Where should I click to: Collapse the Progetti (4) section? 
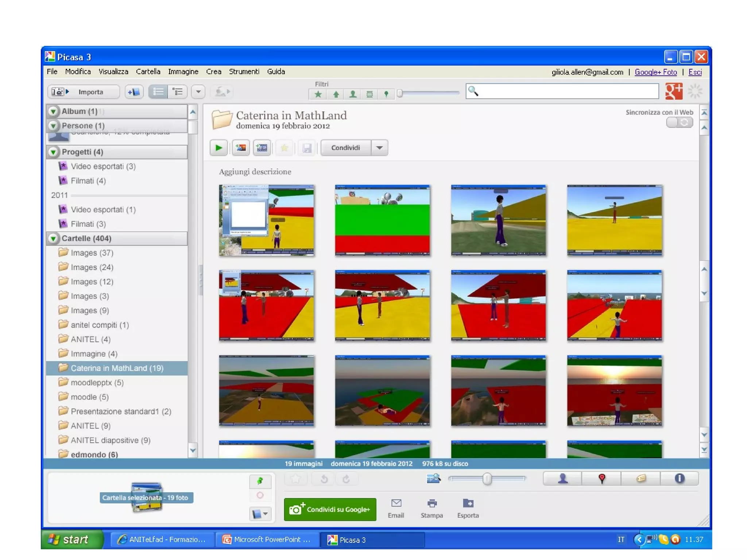click(x=54, y=152)
